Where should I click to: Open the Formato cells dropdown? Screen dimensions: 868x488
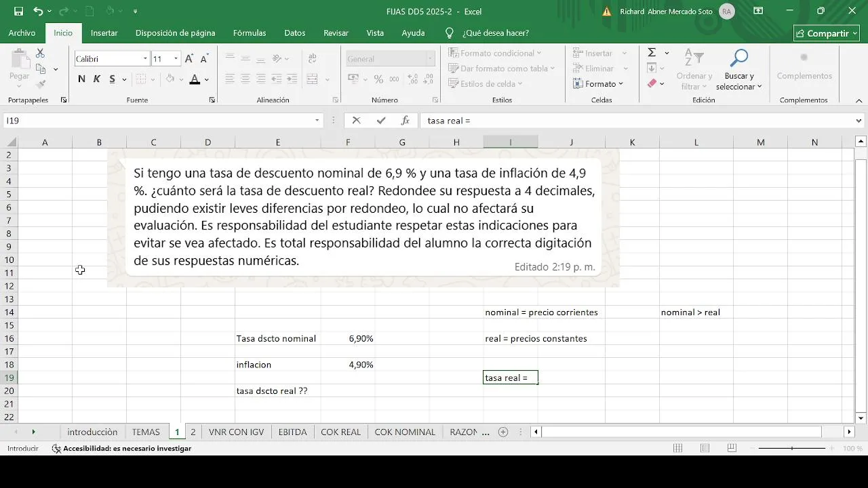(x=597, y=84)
